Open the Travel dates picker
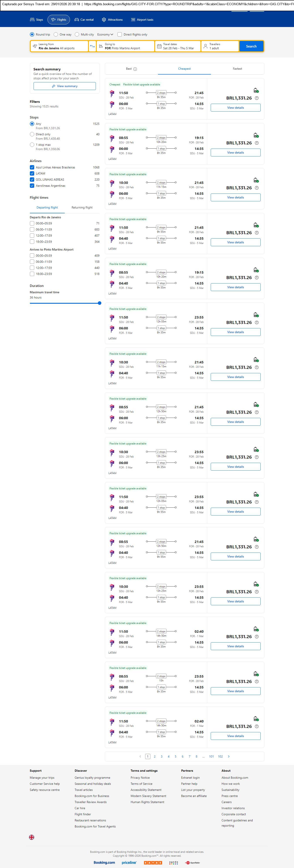This screenshot has height=868, width=294. (178, 46)
